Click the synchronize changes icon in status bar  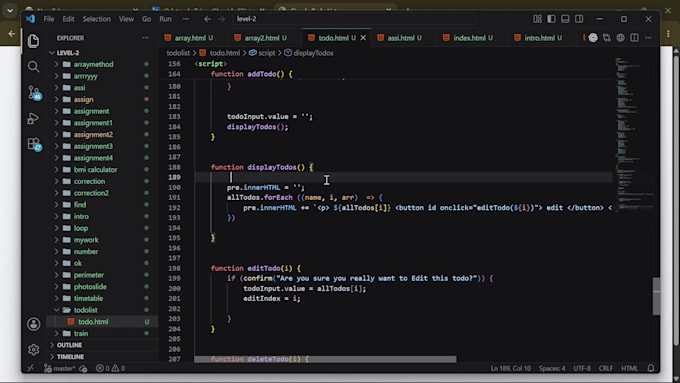point(83,368)
